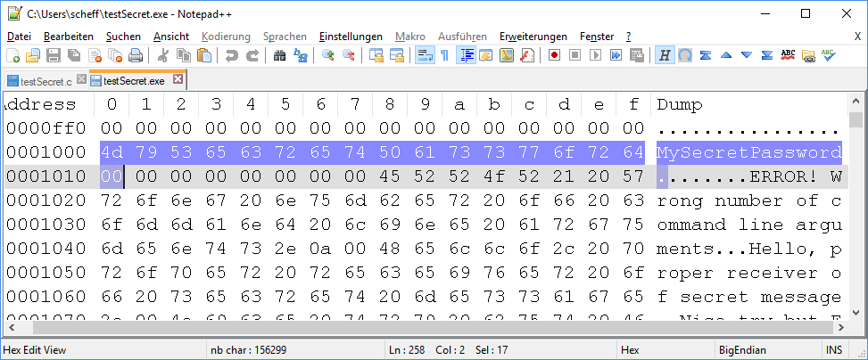This screenshot has width=868, height=360.
Task: Jump to last difference compare icon
Action: (x=767, y=55)
